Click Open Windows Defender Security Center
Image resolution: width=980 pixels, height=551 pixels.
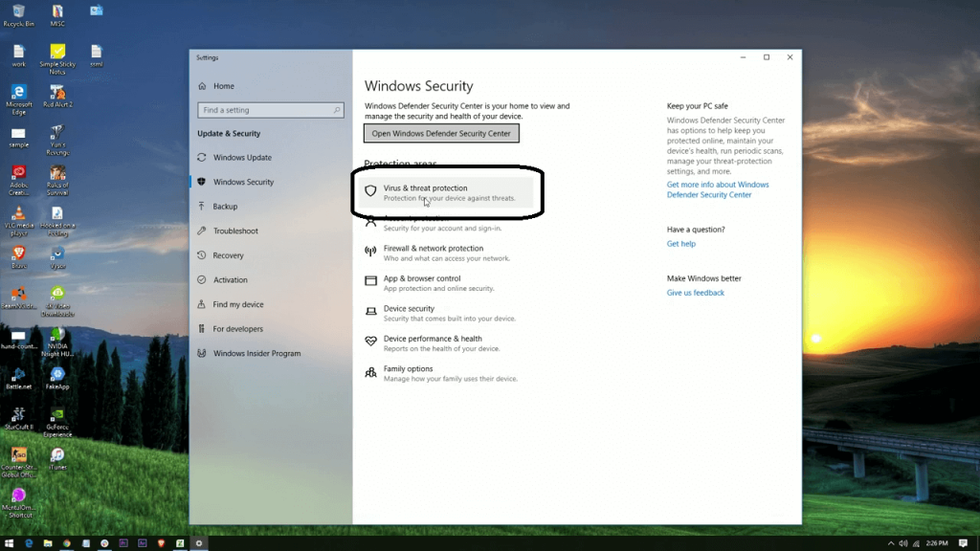click(x=441, y=133)
